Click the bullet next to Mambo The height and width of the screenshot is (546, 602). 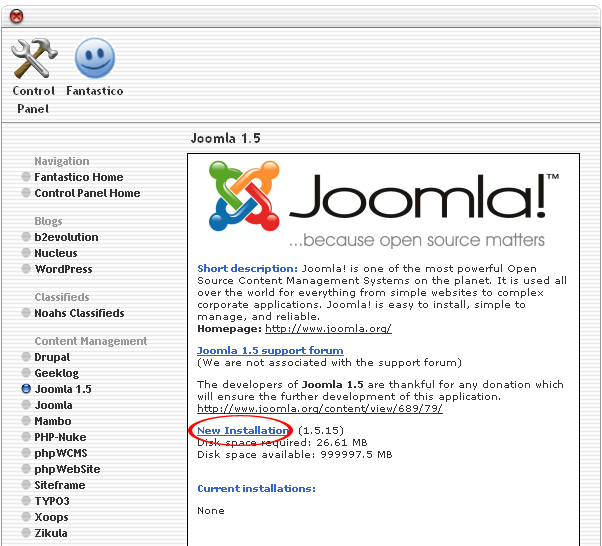26,421
